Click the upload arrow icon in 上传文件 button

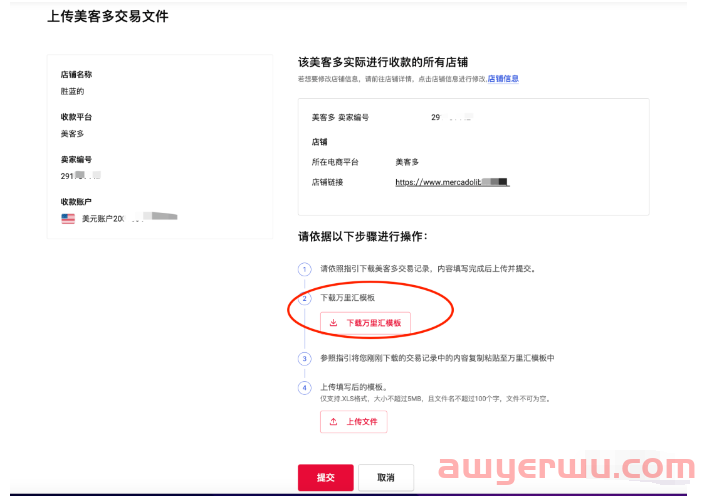point(333,422)
